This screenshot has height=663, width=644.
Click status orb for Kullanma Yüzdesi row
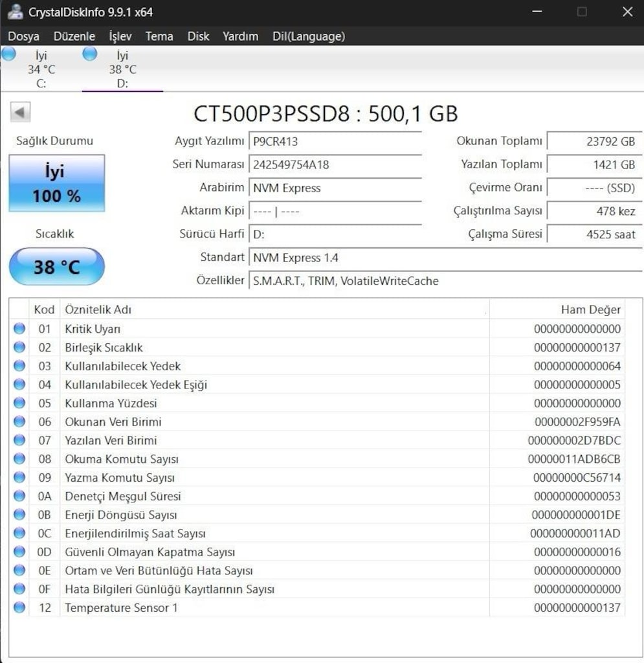(x=19, y=403)
